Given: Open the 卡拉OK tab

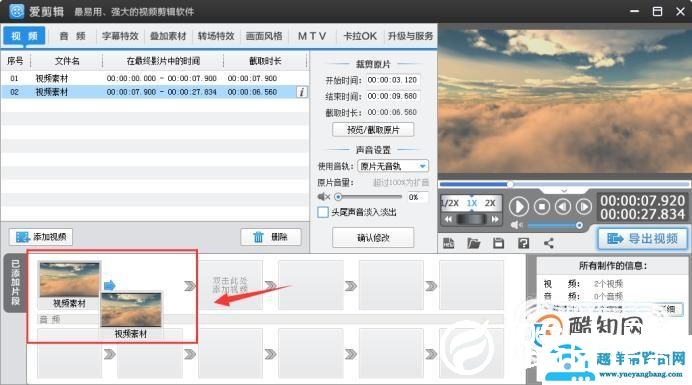Looking at the screenshot, I should (360, 36).
